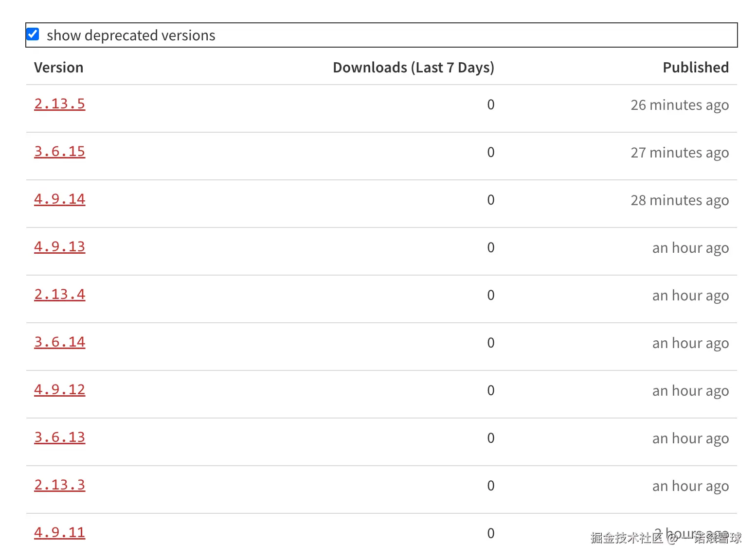Open version 3.6.15 link

pos(59,151)
